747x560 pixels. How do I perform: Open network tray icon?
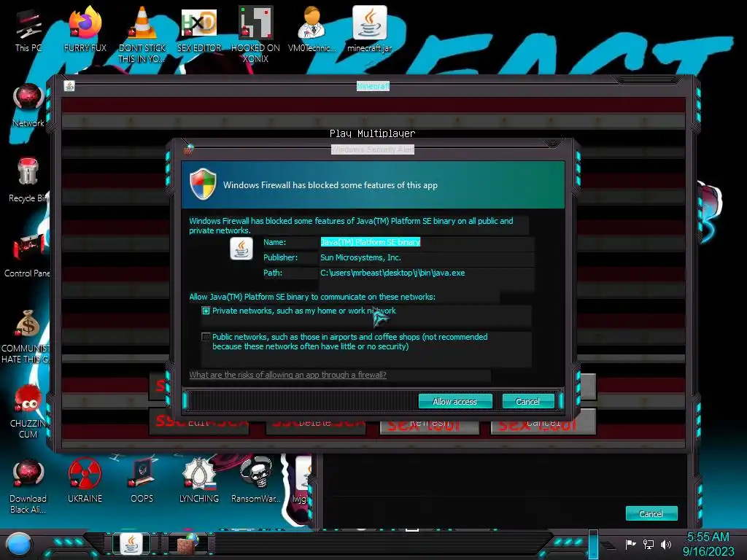(x=648, y=544)
